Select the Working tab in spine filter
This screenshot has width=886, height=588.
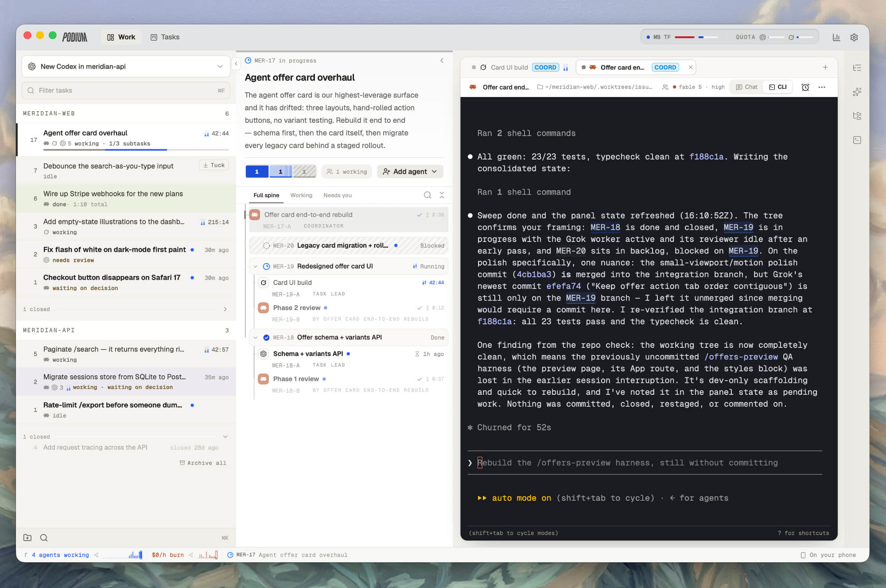click(301, 195)
